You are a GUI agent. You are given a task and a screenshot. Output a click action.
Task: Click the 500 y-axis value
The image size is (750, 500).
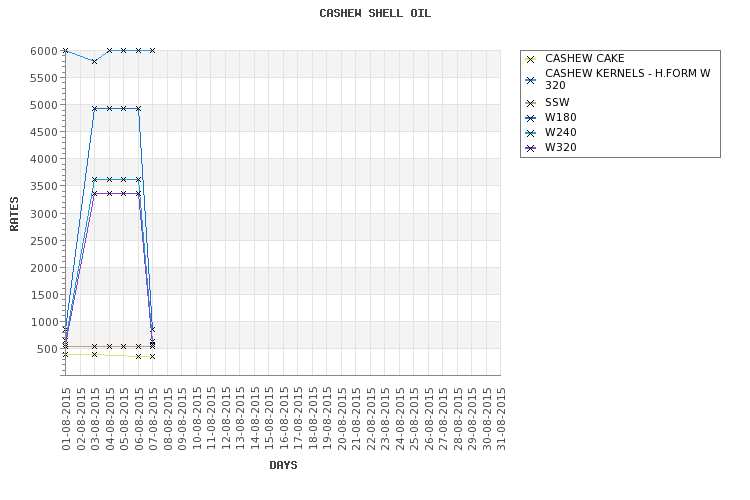click(47, 349)
